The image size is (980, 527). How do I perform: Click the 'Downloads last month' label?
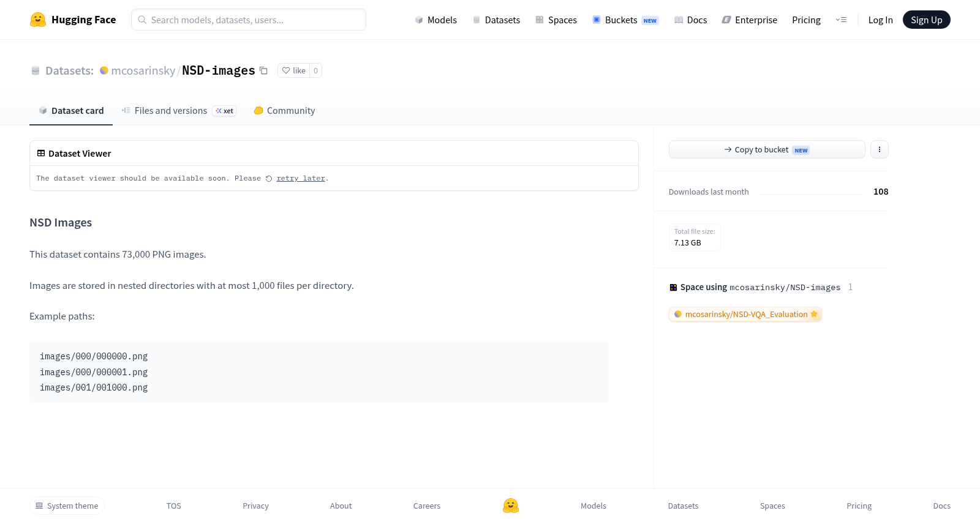(709, 192)
